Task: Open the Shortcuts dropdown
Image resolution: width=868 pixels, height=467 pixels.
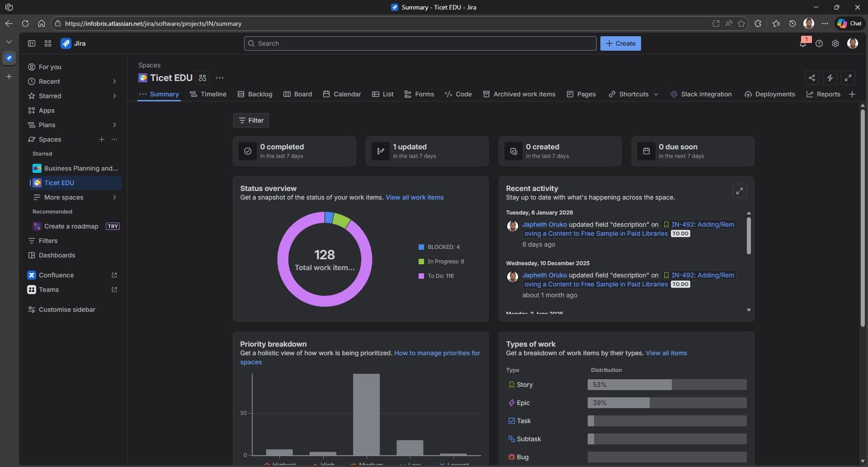Action: coord(633,94)
